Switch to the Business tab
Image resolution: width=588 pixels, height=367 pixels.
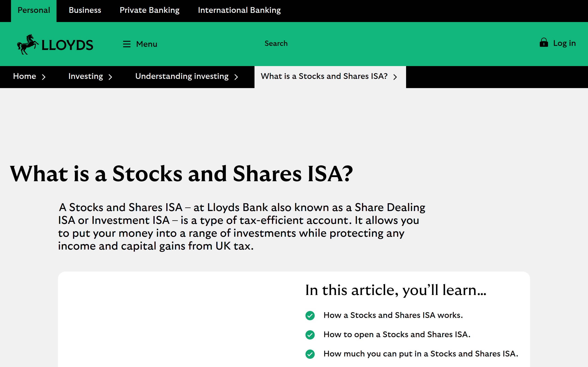coord(85,10)
